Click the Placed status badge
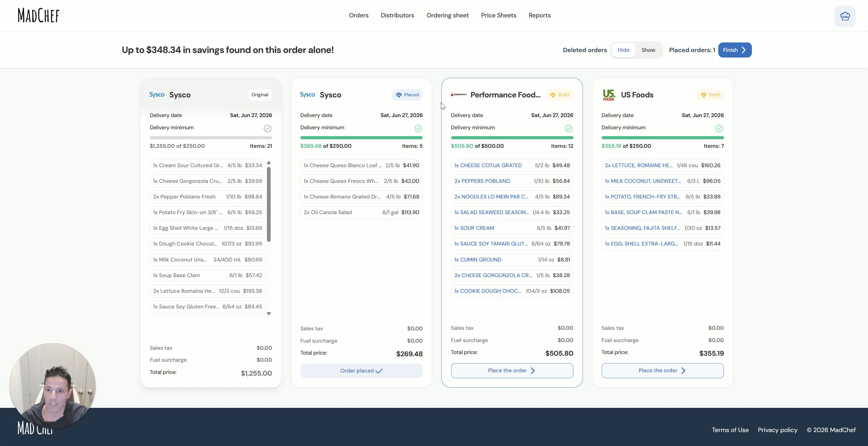This screenshot has width=868, height=446. [407, 95]
